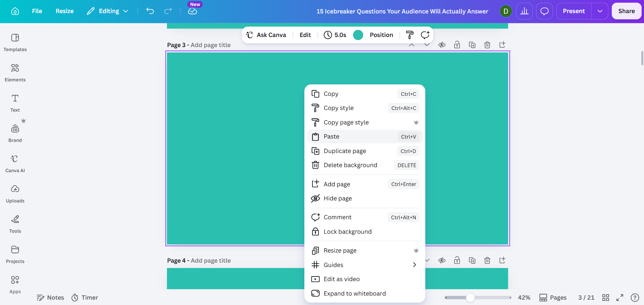Move Page 3 up with chevron
This screenshot has width=644, height=305.
coord(412,45)
